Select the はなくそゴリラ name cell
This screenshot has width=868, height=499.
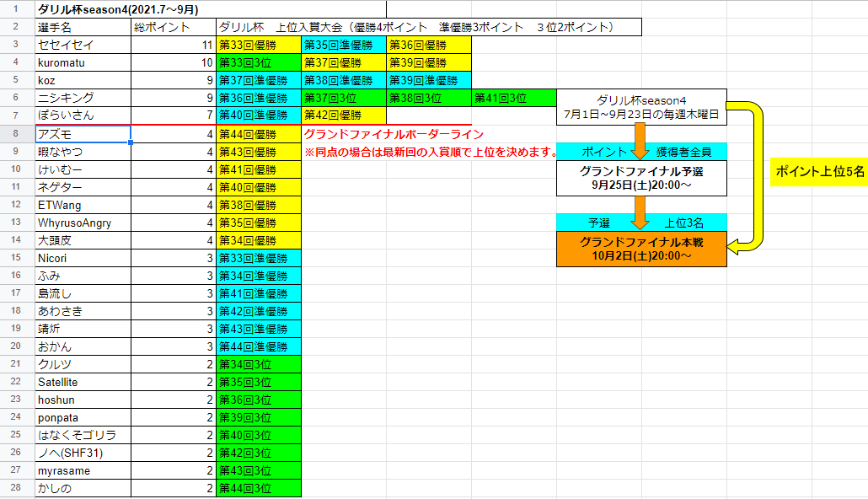[x=83, y=435]
